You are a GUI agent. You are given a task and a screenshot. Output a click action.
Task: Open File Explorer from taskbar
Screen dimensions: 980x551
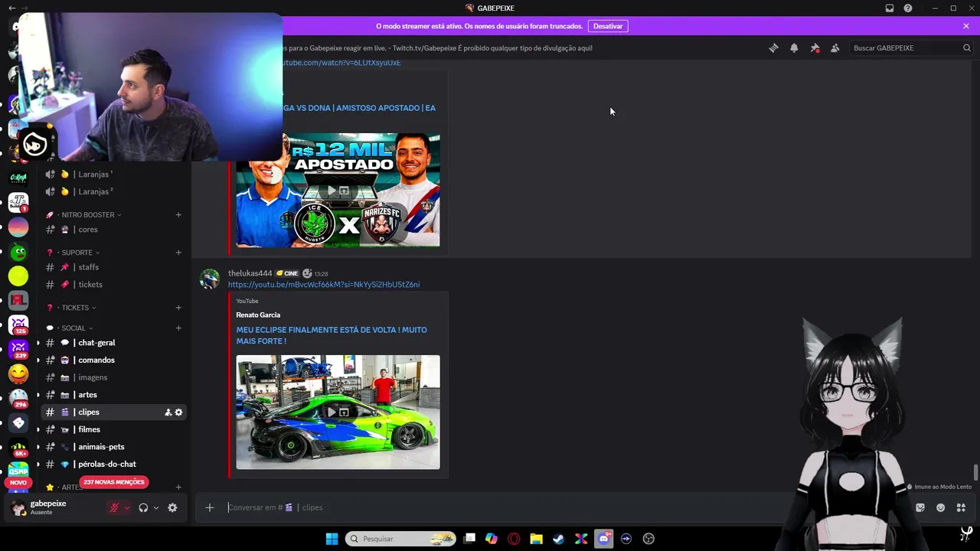[536, 539]
